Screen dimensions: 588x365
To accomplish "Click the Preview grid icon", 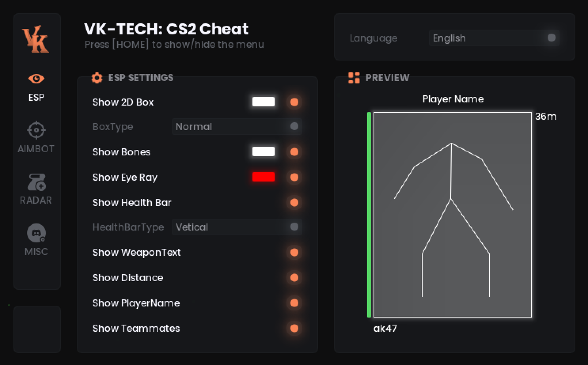I will tap(354, 78).
